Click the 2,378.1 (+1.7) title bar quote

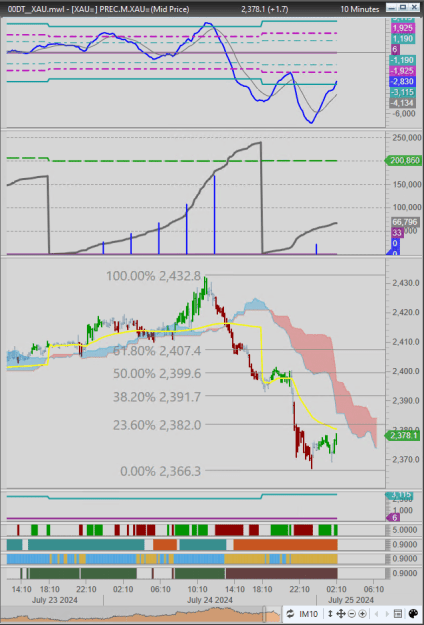(265, 9)
